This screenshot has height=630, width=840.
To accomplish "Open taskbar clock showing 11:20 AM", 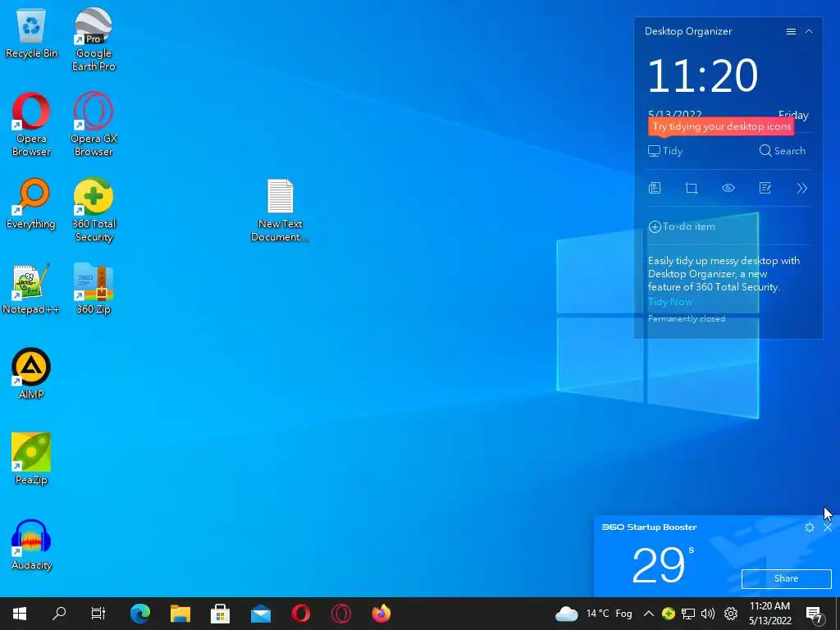I will 769,614.
